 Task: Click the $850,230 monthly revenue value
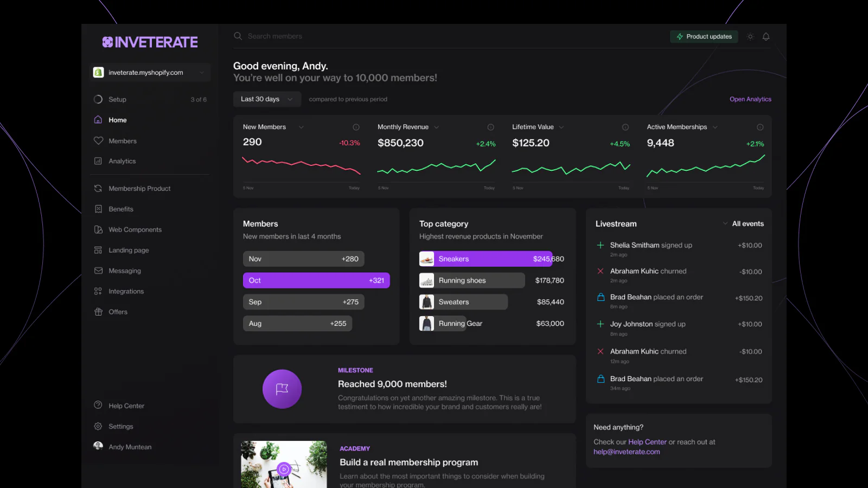pos(400,143)
